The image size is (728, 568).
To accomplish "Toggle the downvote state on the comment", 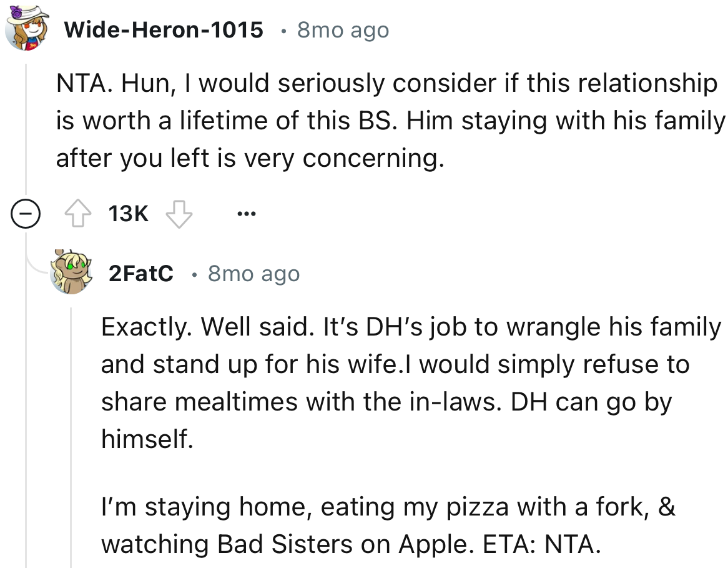I will [179, 212].
